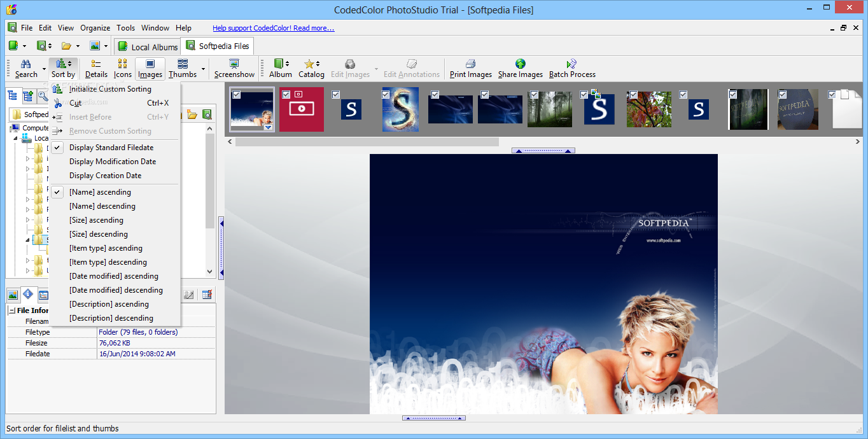Toggle checkbox on the foggy forest thumbnail
Viewport: 868px width, 439px height.
[535, 94]
